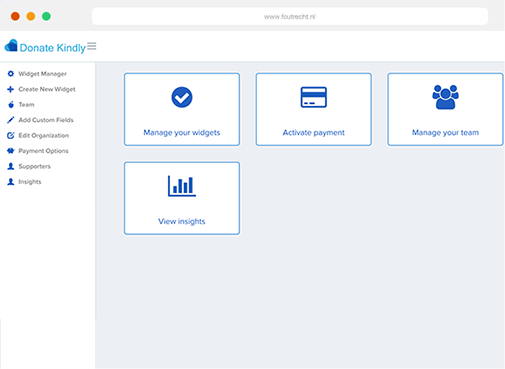Click the people group icon on team card

[445, 97]
